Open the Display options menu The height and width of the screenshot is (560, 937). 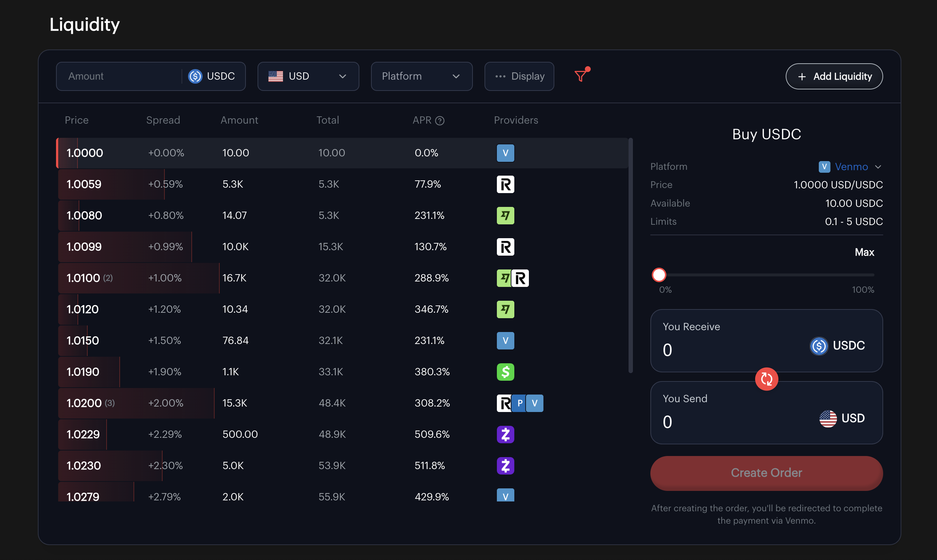tap(519, 76)
